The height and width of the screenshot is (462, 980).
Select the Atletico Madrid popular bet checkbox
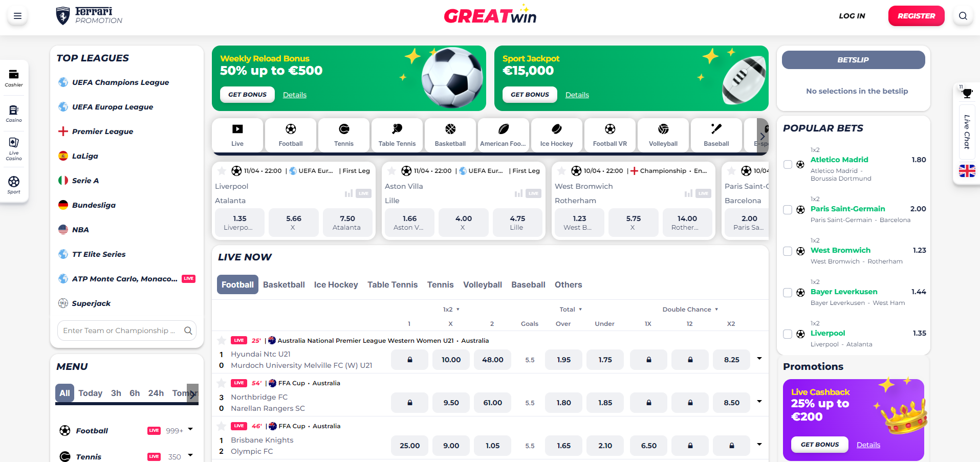point(788,164)
